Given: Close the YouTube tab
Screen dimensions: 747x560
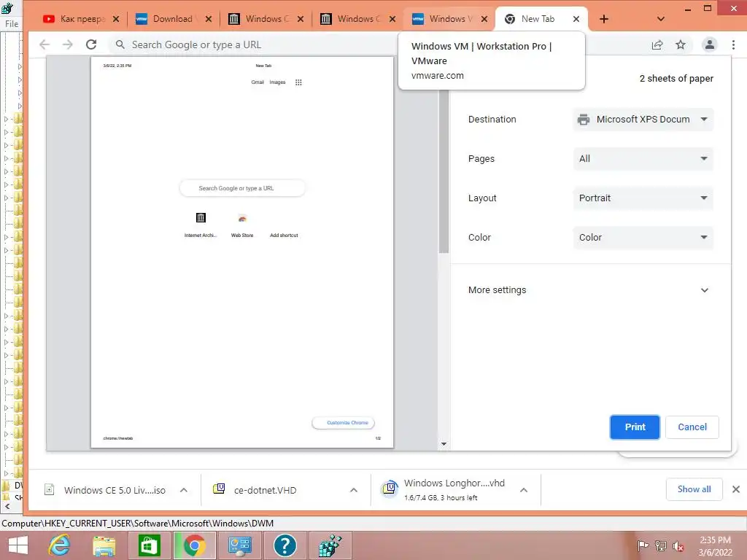Looking at the screenshot, I should point(116,19).
